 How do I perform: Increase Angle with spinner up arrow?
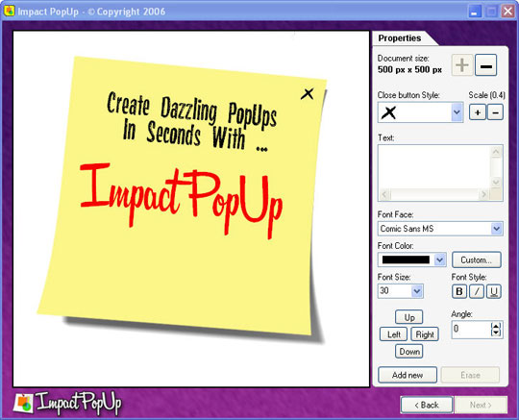(x=496, y=326)
